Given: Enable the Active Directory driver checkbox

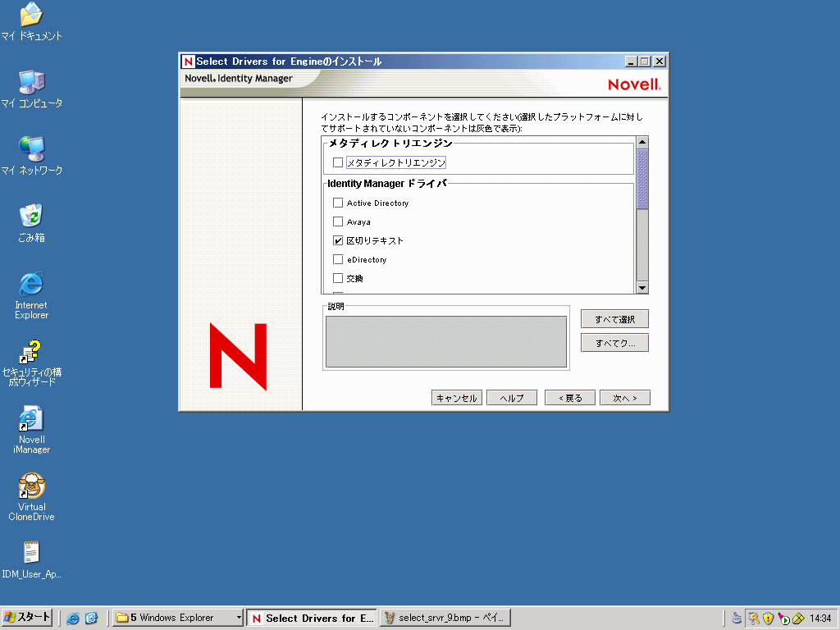Looking at the screenshot, I should click(338, 203).
